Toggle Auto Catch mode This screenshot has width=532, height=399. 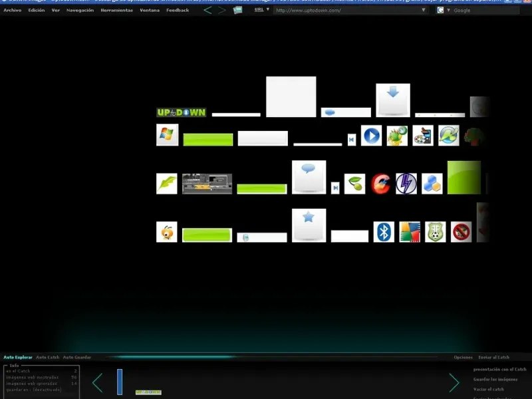coord(47,357)
